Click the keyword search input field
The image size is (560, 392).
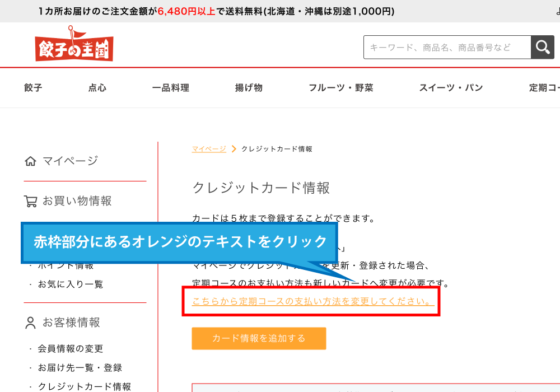(447, 48)
